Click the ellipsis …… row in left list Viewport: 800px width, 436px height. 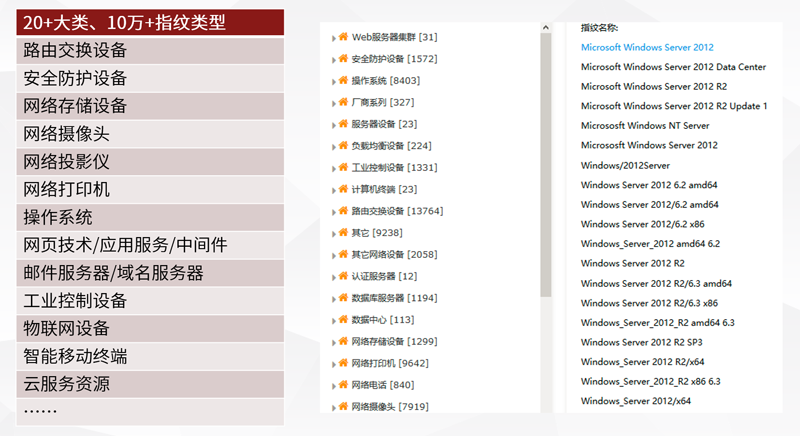(150, 412)
